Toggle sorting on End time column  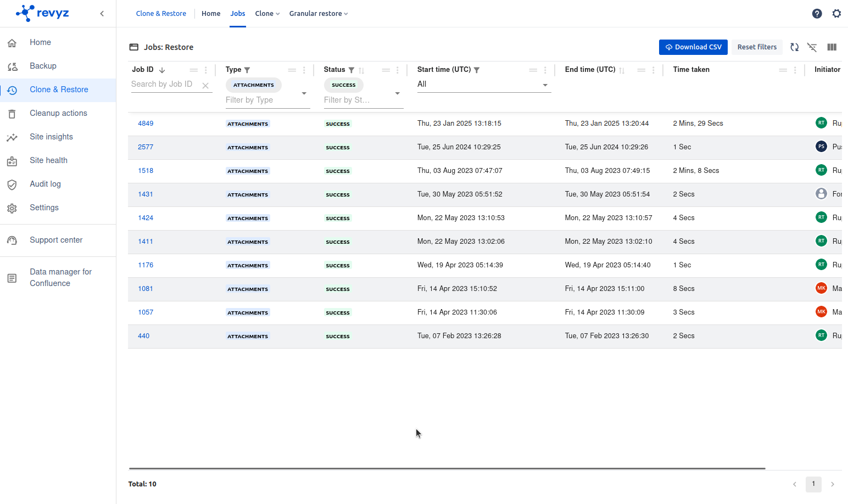tap(622, 70)
